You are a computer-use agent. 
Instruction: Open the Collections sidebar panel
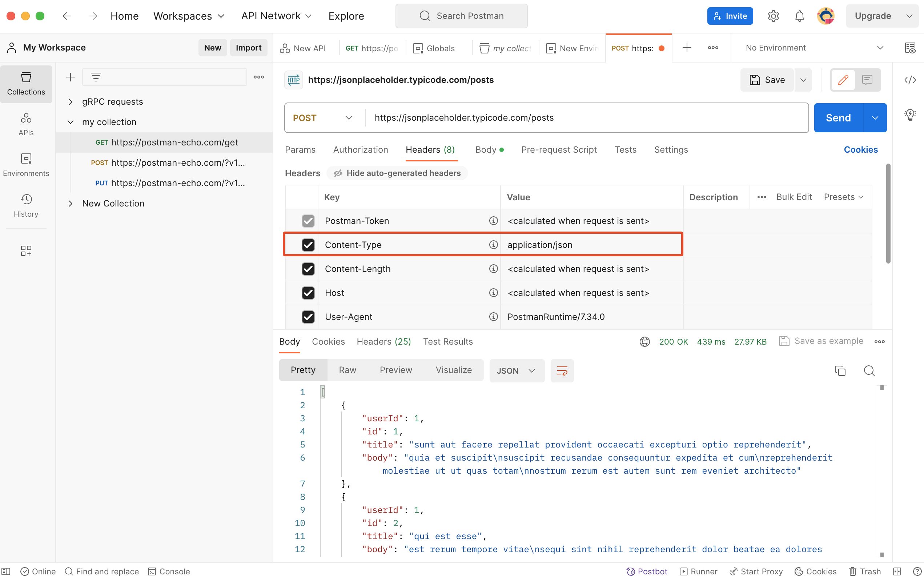(x=26, y=84)
